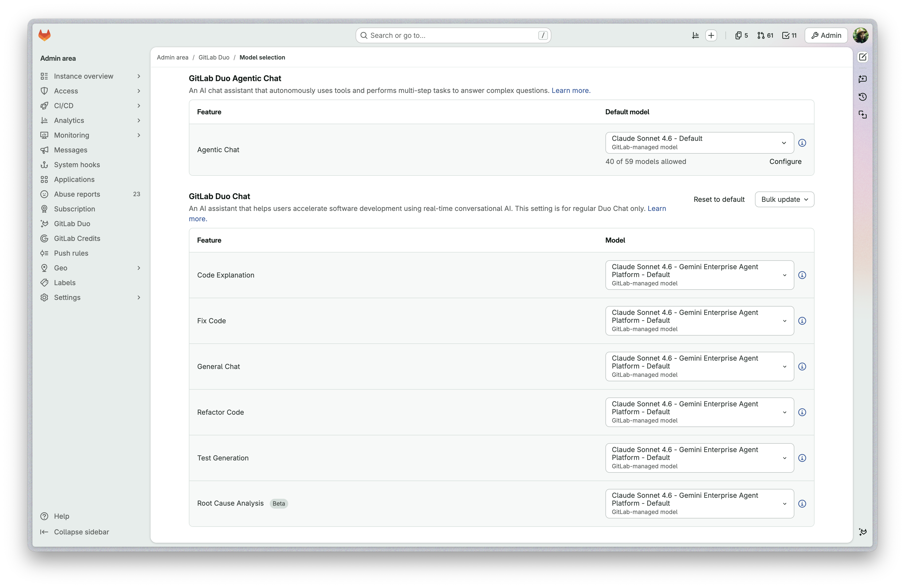Screen dimensions: 905x588
Task: Open Root Cause Analysis model dropdown
Action: [699, 504]
